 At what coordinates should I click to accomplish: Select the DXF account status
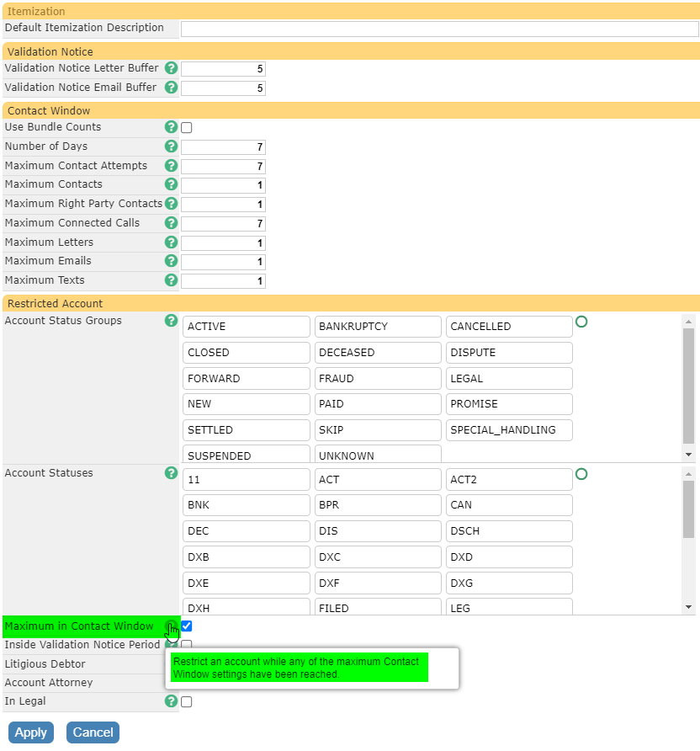point(378,583)
